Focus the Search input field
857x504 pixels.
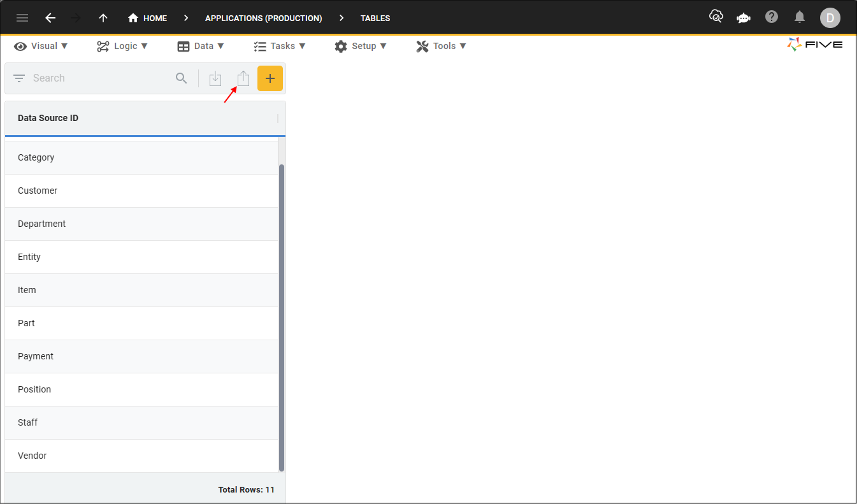[102, 78]
